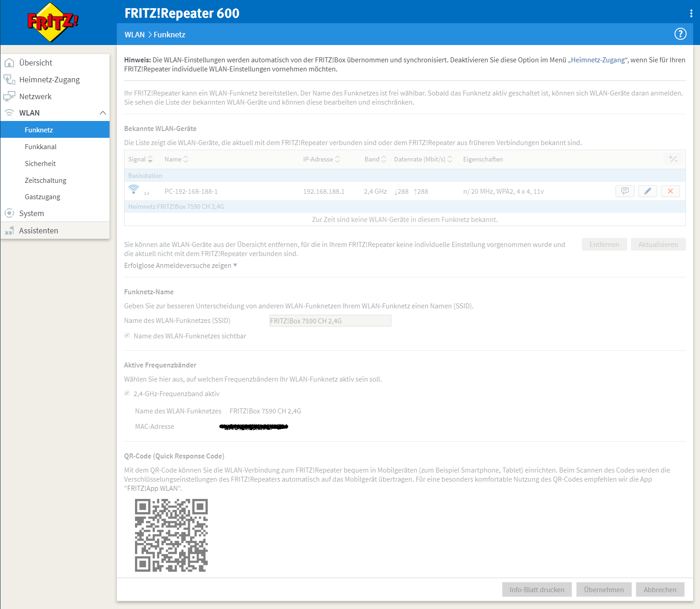Open System menu entry
The height and width of the screenshot is (609, 700).
55,213
